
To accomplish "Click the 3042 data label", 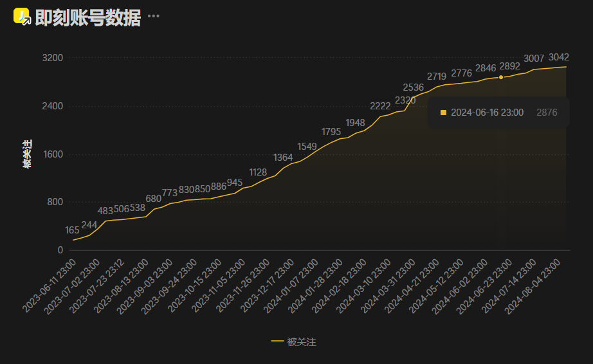I will point(558,57).
